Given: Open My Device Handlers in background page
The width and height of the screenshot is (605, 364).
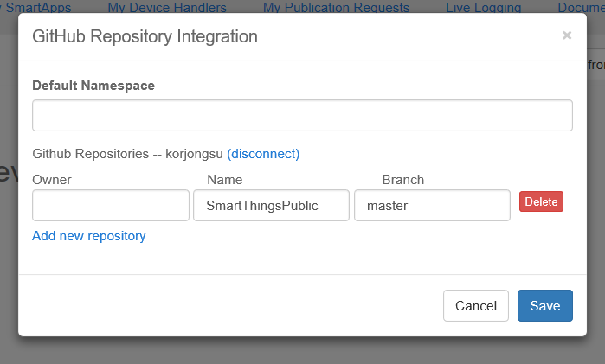Looking at the screenshot, I should point(167,7).
